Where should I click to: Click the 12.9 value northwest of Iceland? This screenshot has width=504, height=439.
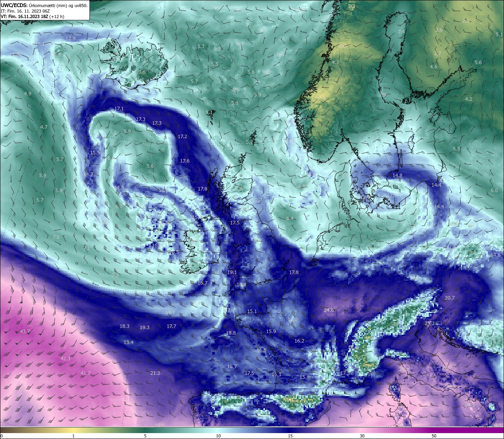(70, 39)
